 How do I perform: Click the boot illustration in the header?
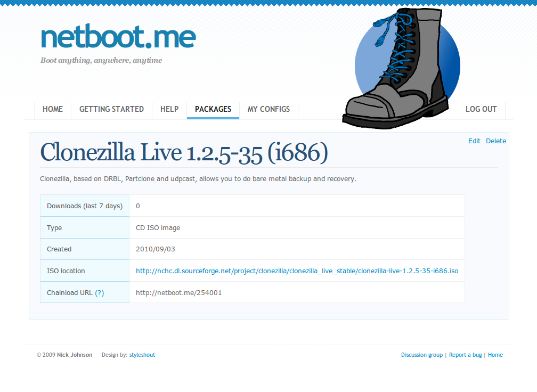pos(401,69)
